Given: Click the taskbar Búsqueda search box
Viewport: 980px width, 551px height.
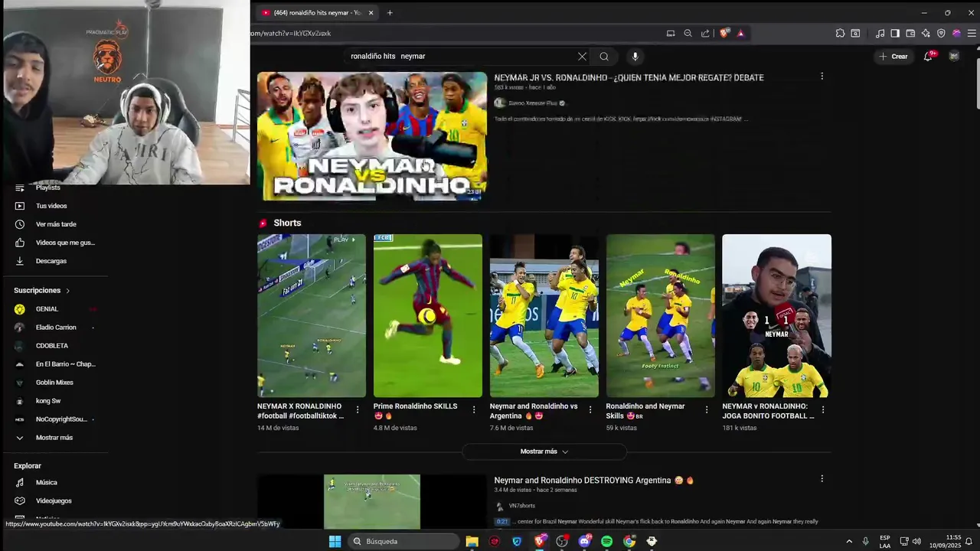Looking at the screenshot, I should (403, 541).
